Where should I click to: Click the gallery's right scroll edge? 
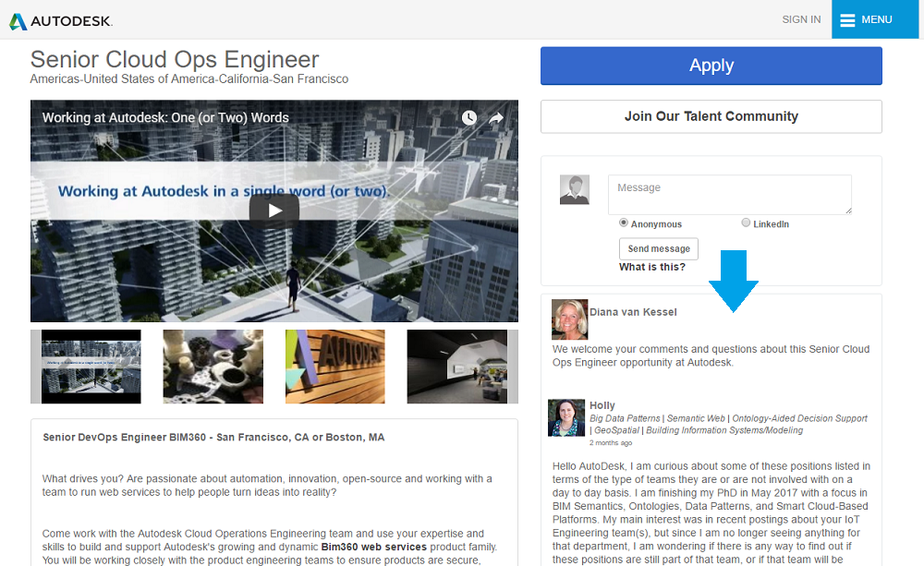[x=513, y=367]
